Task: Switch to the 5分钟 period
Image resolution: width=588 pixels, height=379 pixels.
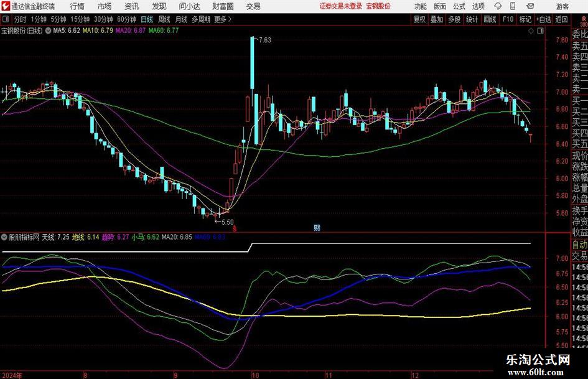Action: pyautogui.click(x=58, y=19)
